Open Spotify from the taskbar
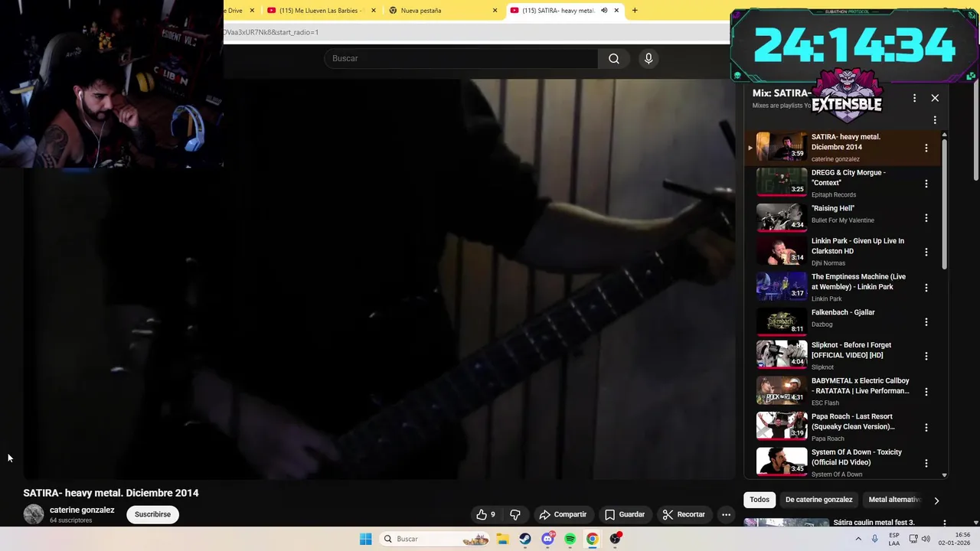 (x=570, y=539)
